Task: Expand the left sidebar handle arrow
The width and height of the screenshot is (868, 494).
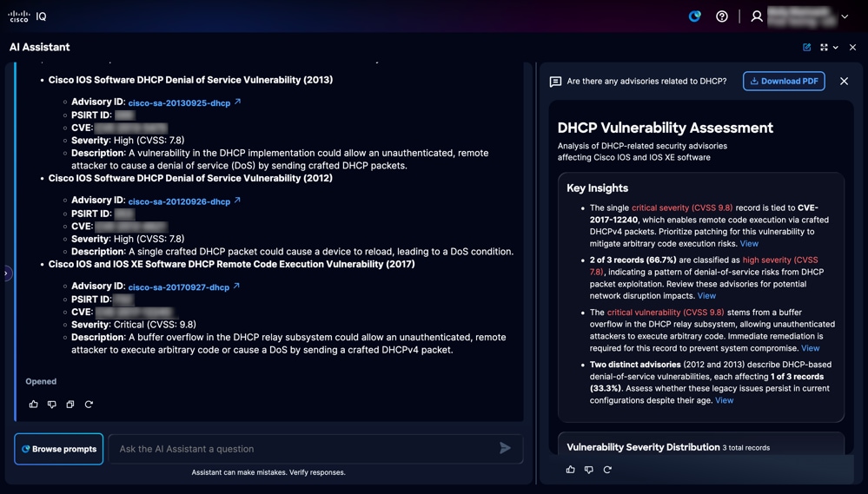Action: [x=6, y=273]
